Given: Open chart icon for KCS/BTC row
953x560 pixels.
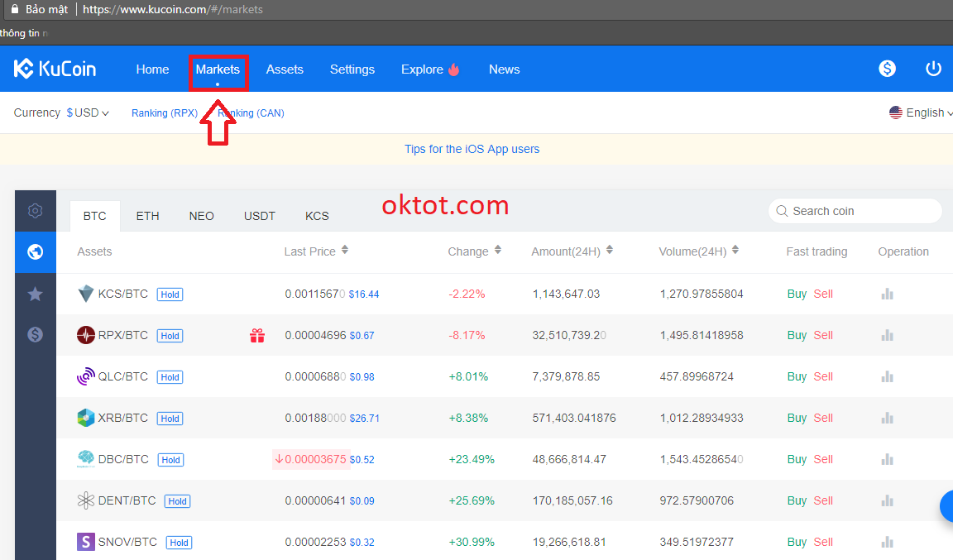Looking at the screenshot, I should [887, 294].
